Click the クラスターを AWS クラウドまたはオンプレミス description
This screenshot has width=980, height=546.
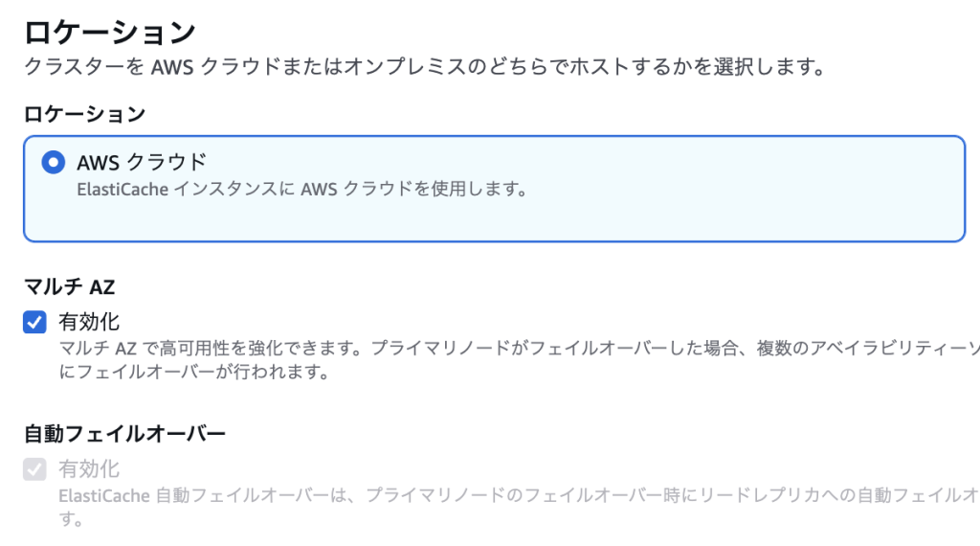point(426,66)
